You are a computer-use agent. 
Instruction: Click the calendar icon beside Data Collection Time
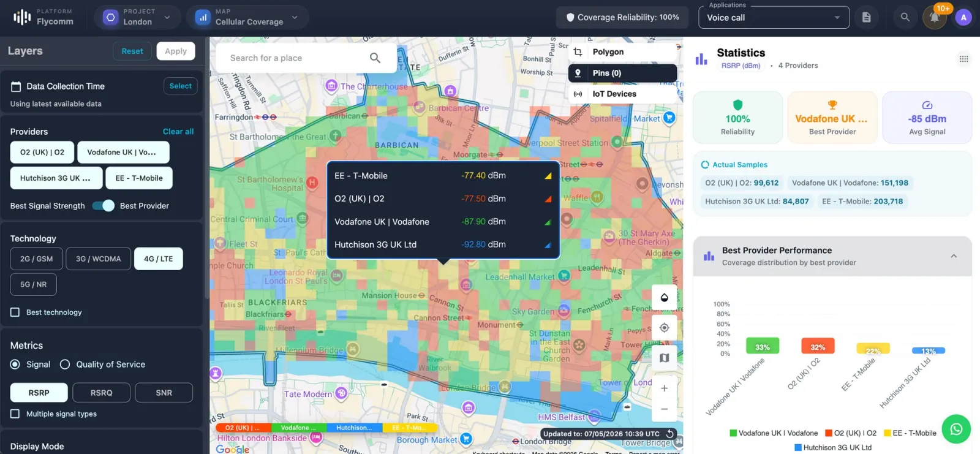coord(16,86)
